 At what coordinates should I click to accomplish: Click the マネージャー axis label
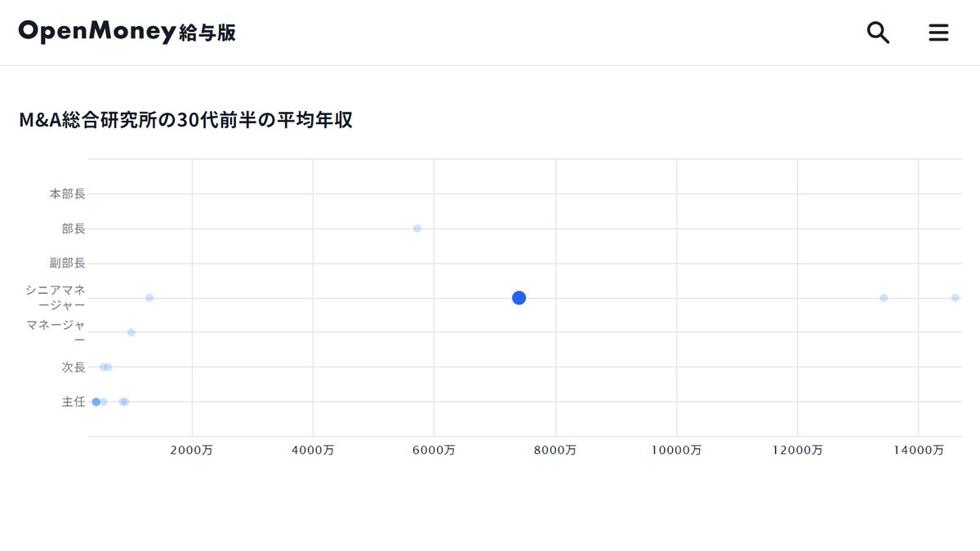55,332
